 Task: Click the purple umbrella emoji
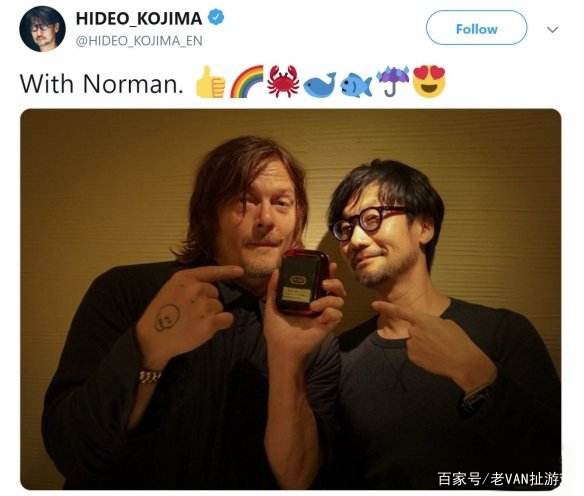(393, 82)
